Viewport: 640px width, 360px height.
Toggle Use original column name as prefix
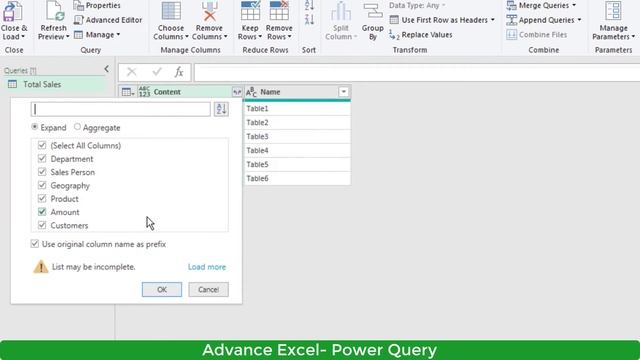pos(35,244)
